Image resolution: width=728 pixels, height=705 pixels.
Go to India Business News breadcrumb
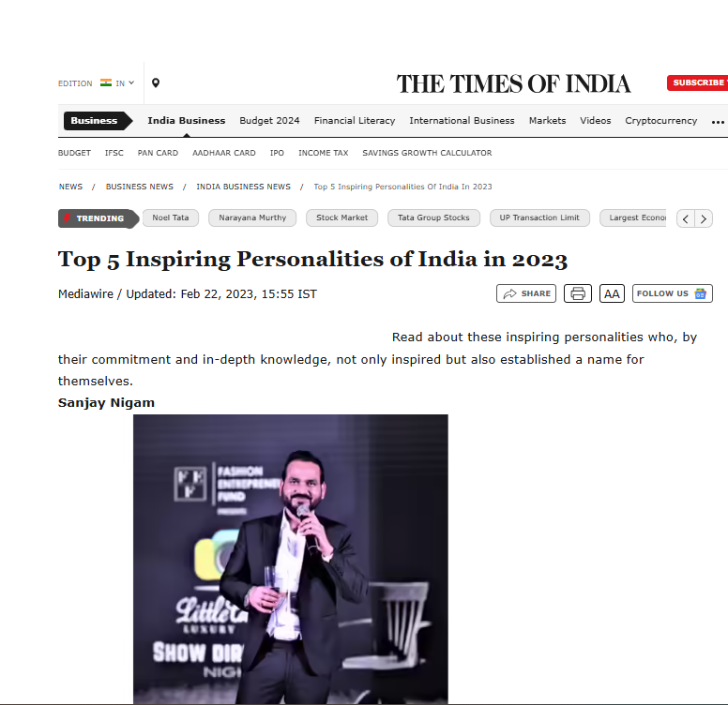pos(243,187)
